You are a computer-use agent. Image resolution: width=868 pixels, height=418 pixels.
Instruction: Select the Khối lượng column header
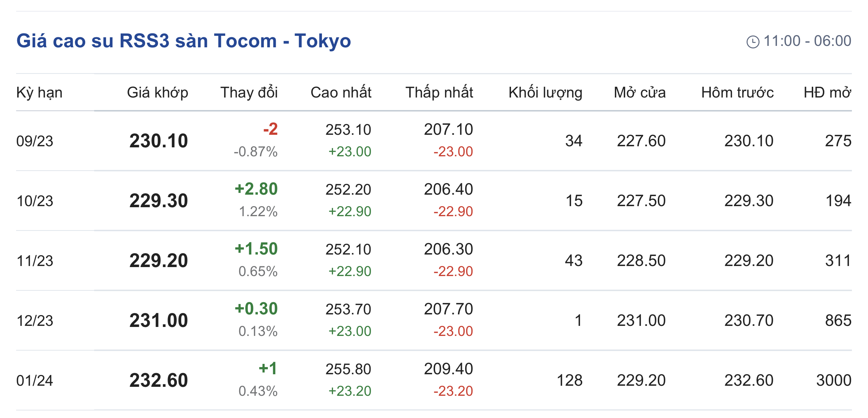(545, 92)
